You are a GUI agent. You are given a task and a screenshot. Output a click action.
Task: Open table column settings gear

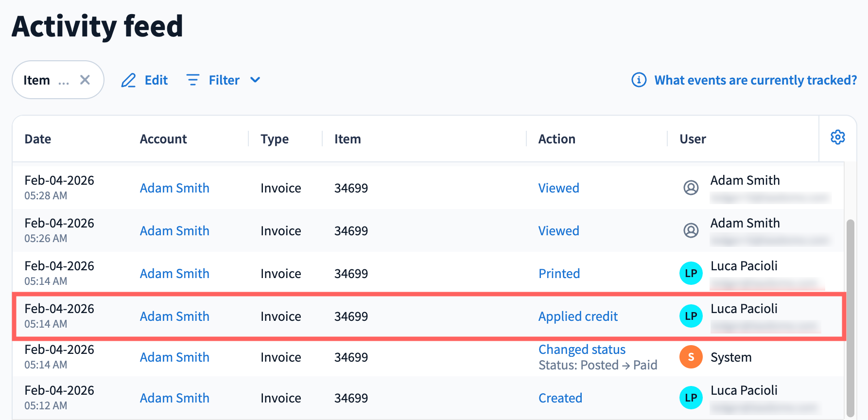click(x=837, y=138)
